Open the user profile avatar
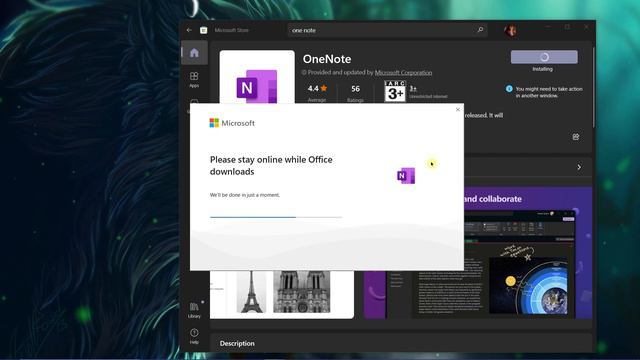This screenshot has width=640, height=360. 510,31
